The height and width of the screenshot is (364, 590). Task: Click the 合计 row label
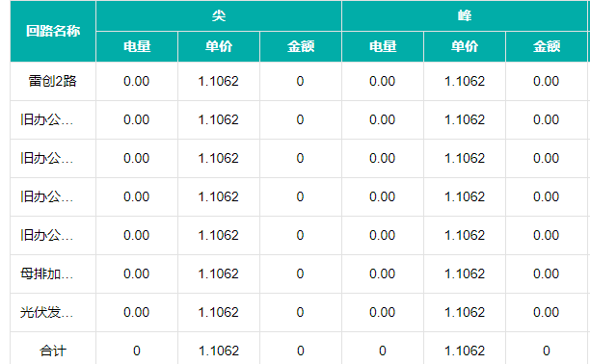click(53, 351)
